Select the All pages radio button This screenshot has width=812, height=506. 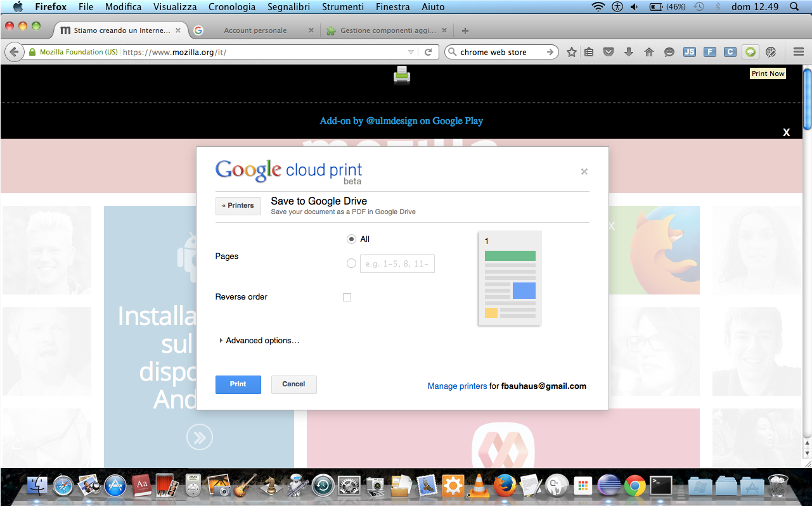tap(351, 239)
